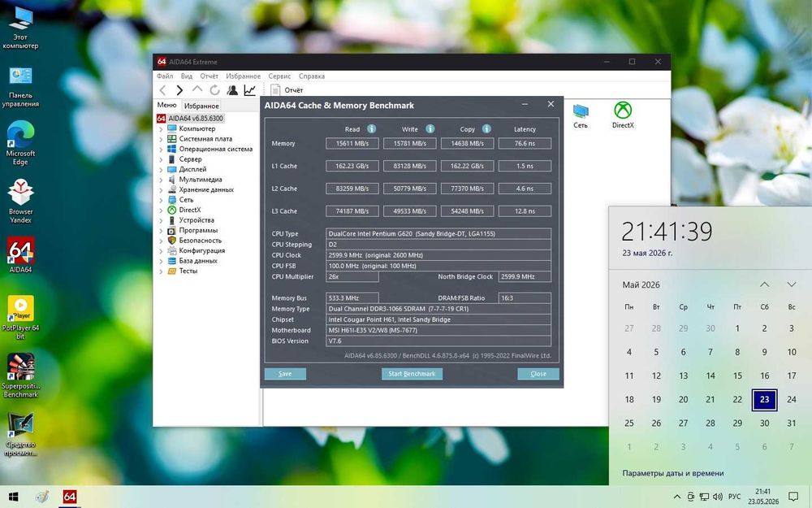Open the volume tray icon

coord(718,497)
